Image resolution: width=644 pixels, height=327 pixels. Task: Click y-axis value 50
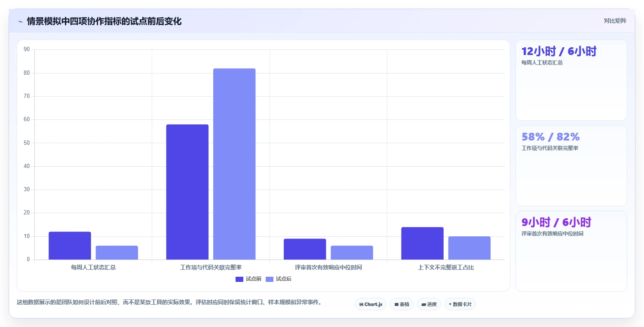coord(27,143)
